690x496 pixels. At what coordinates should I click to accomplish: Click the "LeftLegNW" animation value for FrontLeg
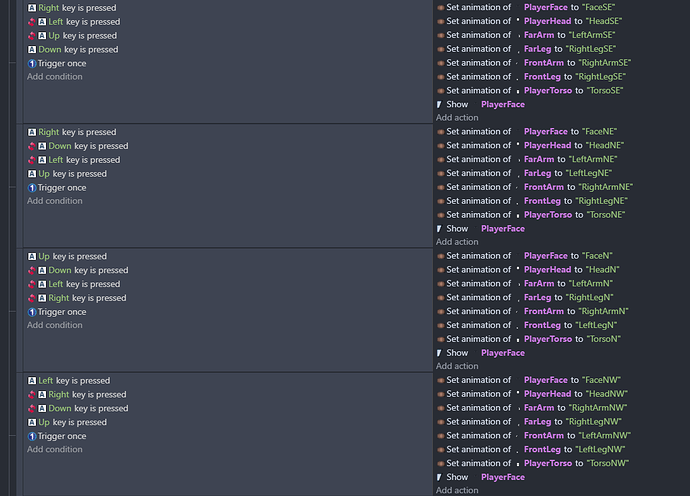[600, 449]
